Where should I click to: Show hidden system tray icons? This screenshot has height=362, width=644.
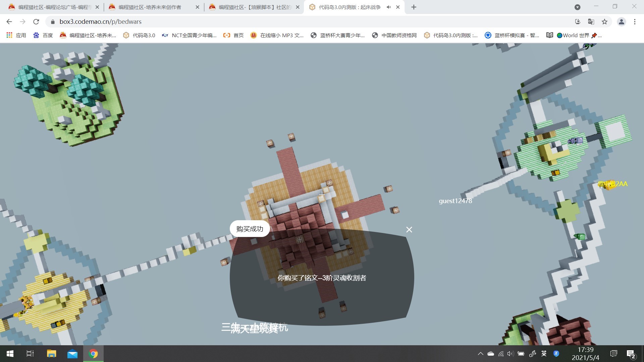tap(480, 354)
